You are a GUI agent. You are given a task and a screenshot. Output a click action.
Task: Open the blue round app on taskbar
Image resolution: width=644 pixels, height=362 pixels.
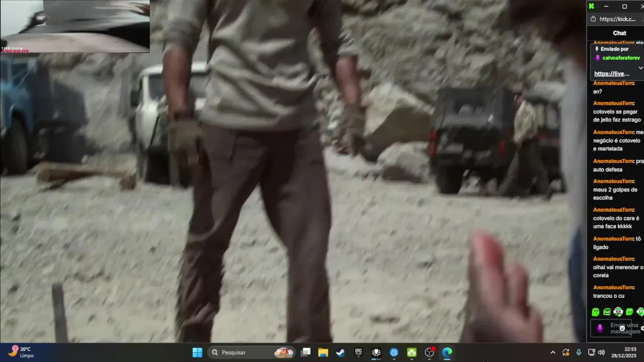[x=394, y=352]
